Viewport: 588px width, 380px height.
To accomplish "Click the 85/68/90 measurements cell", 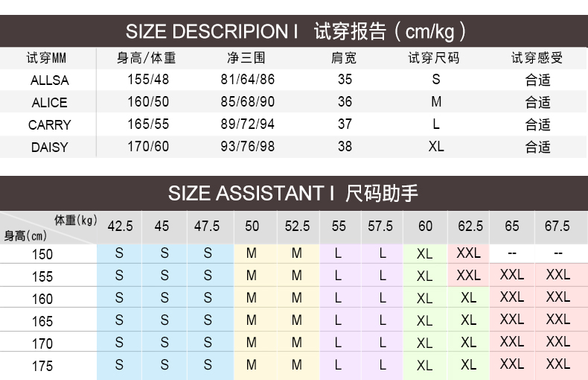I will [247, 102].
